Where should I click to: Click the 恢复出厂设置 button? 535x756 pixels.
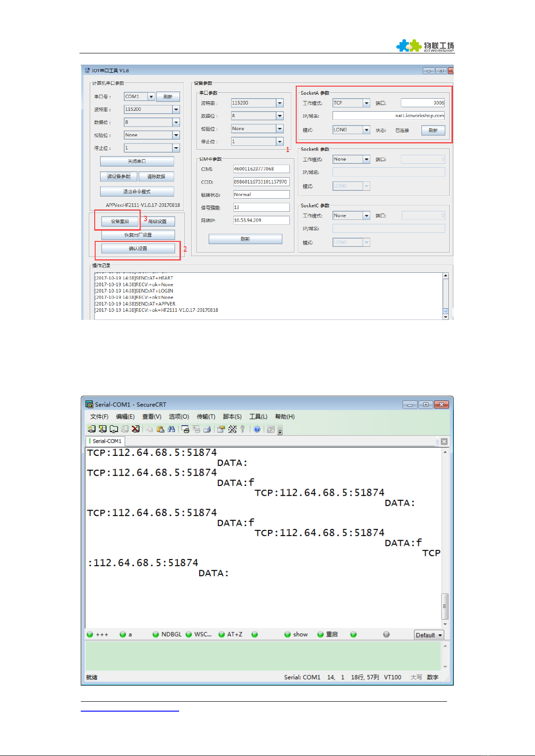click(x=138, y=235)
